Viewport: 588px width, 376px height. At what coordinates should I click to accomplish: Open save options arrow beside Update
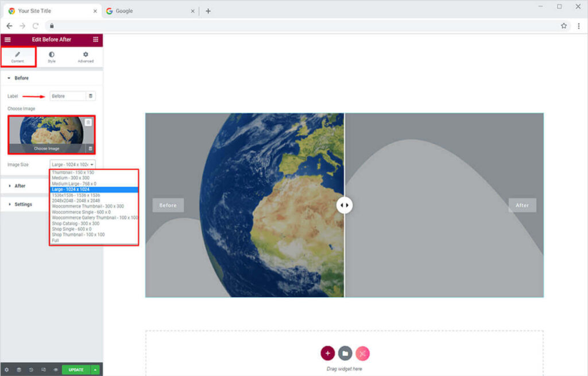point(95,370)
